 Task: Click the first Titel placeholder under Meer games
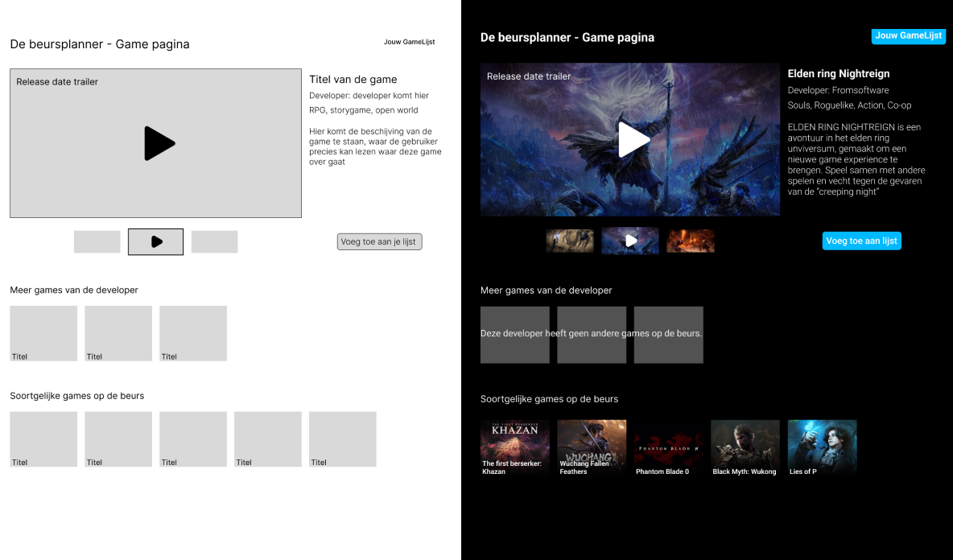tap(43, 333)
